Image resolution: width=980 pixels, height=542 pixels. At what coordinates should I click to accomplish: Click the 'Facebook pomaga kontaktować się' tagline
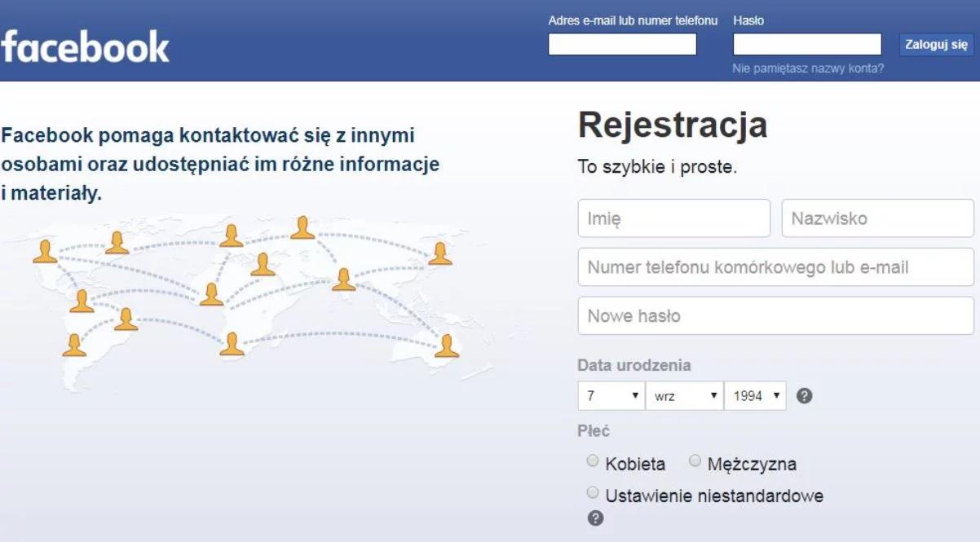220,165
